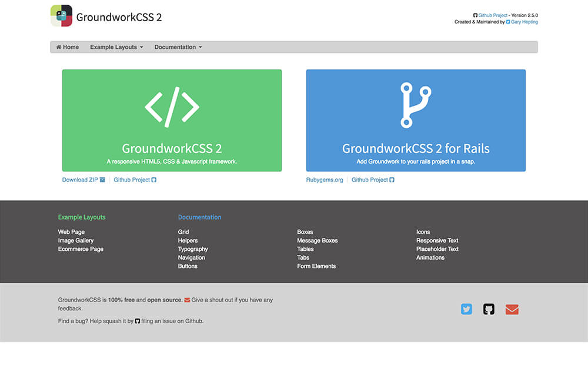The image size is (588, 368).
Task: Open the Placeholder Text footer link
Action: point(437,249)
